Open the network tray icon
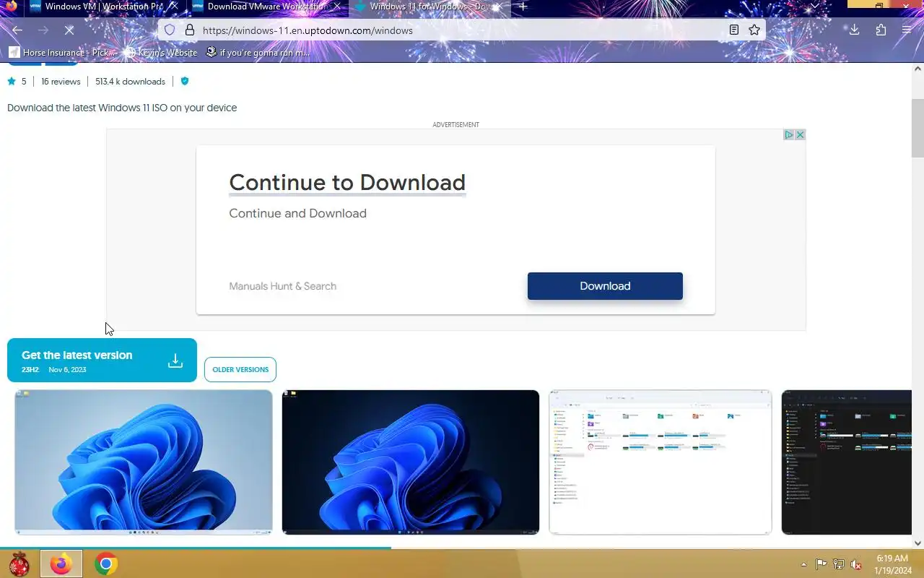924x578 pixels. pos(839,564)
